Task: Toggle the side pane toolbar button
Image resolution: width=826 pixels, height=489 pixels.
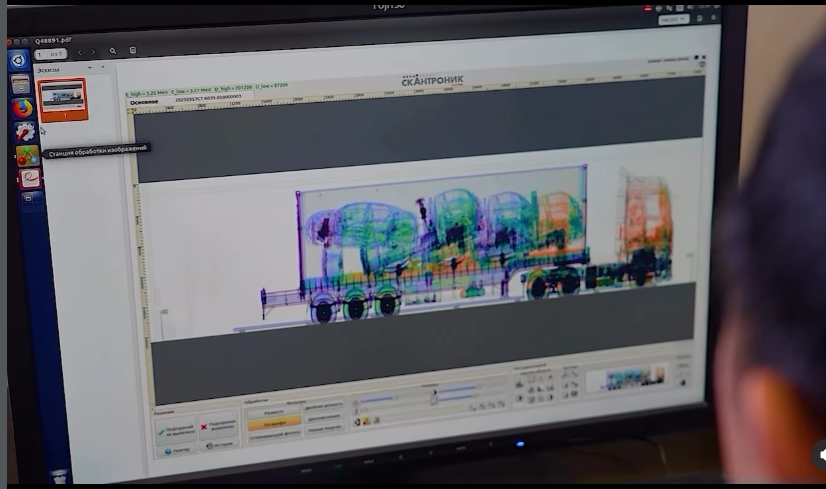Action: (133, 50)
